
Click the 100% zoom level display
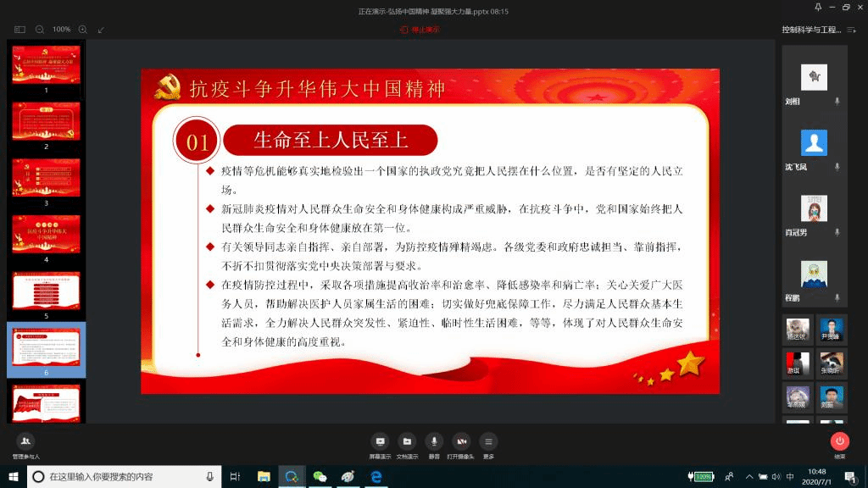point(61,30)
